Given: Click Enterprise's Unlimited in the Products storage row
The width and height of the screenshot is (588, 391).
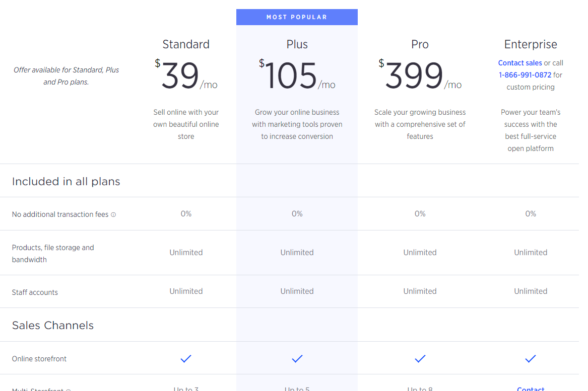Looking at the screenshot, I should [531, 253].
